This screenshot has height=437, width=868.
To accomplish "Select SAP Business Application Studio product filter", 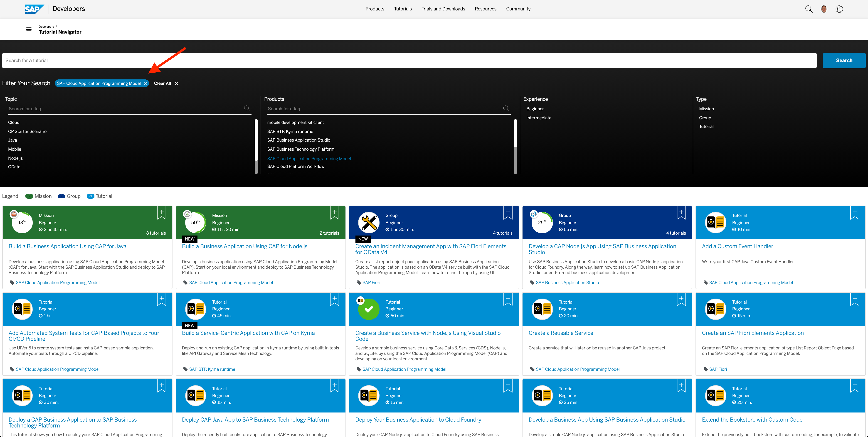I will click(x=298, y=140).
